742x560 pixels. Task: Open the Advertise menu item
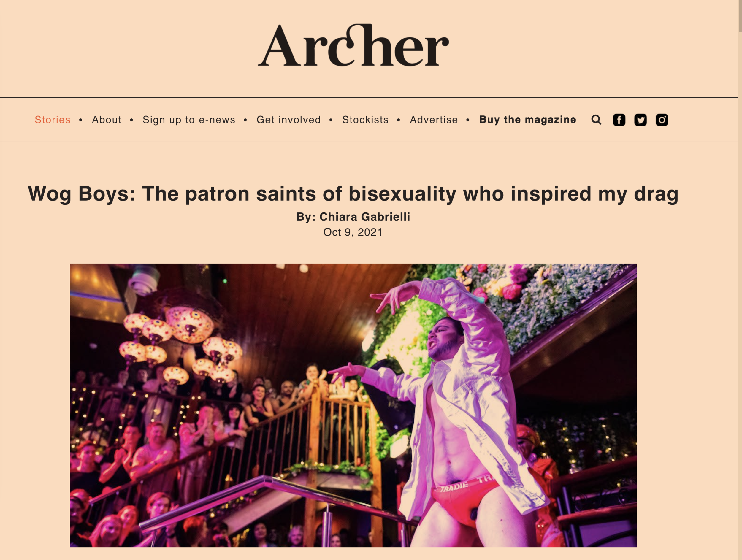pos(434,120)
